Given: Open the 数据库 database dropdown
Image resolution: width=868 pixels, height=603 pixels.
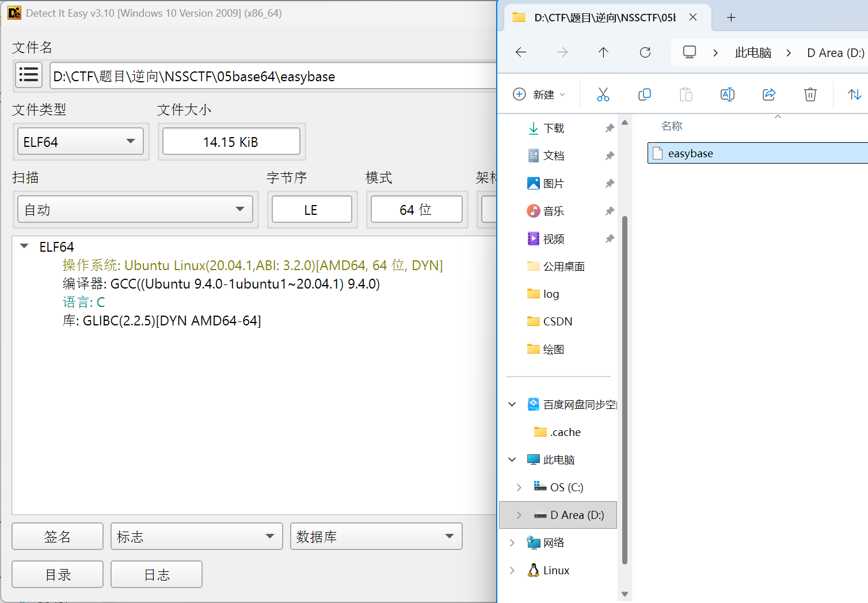Looking at the screenshot, I should 376,537.
